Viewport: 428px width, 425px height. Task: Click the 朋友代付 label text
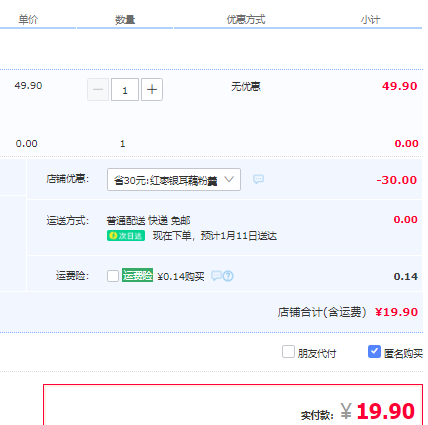pyautogui.click(x=317, y=353)
